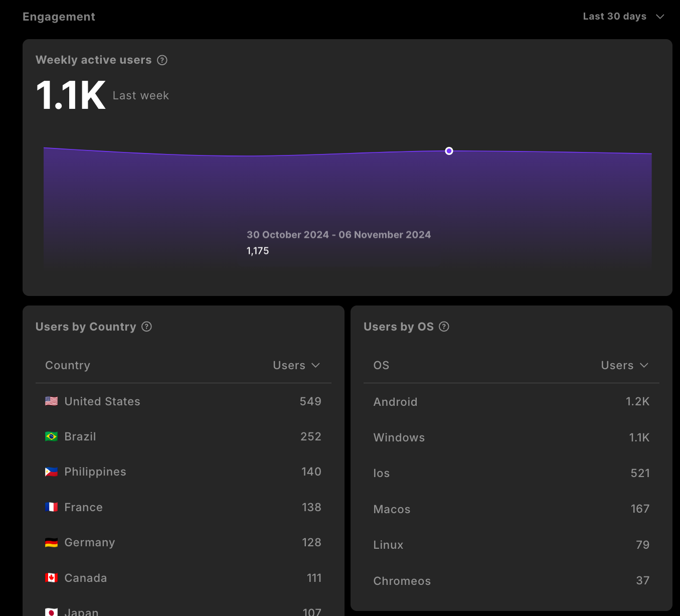Select the Japan flag icon
Viewport: 680px width, 616px height.
(x=51, y=612)
